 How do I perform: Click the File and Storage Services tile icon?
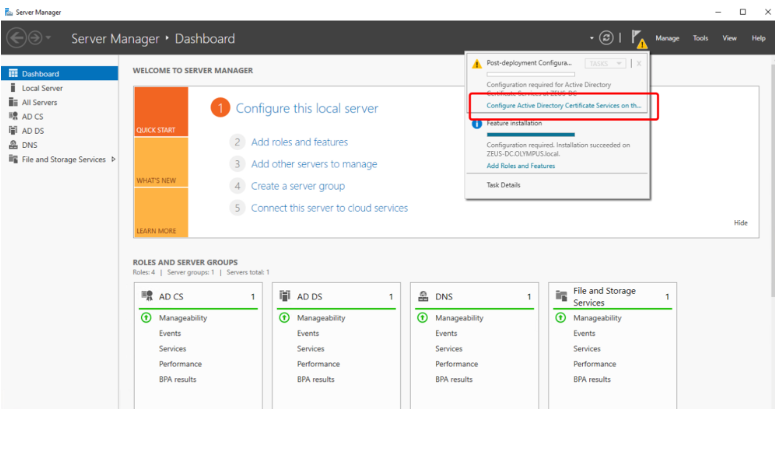tap(562, 297)
